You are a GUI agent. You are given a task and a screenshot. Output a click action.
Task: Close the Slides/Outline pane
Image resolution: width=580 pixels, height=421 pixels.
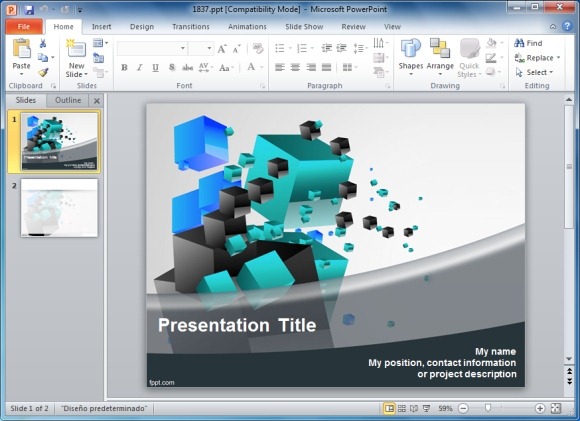coord(97,101)
